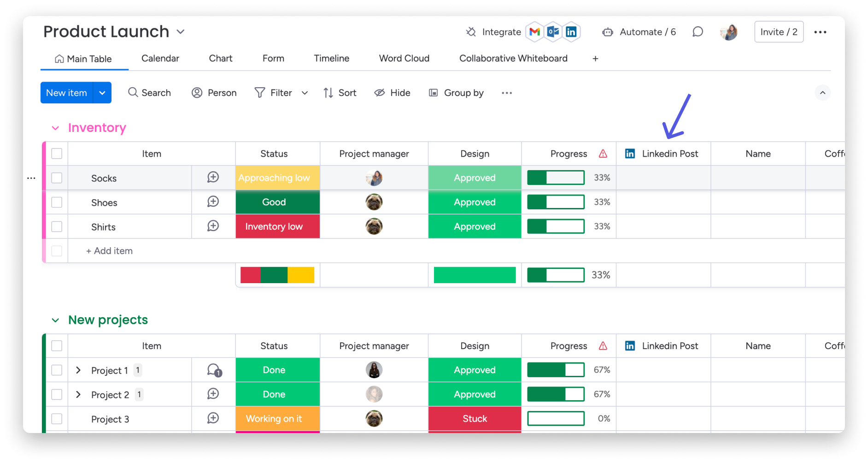This screenshot has width=868, height=463.
Task: Click the Invite / 2 button
Action: point(779,32)
